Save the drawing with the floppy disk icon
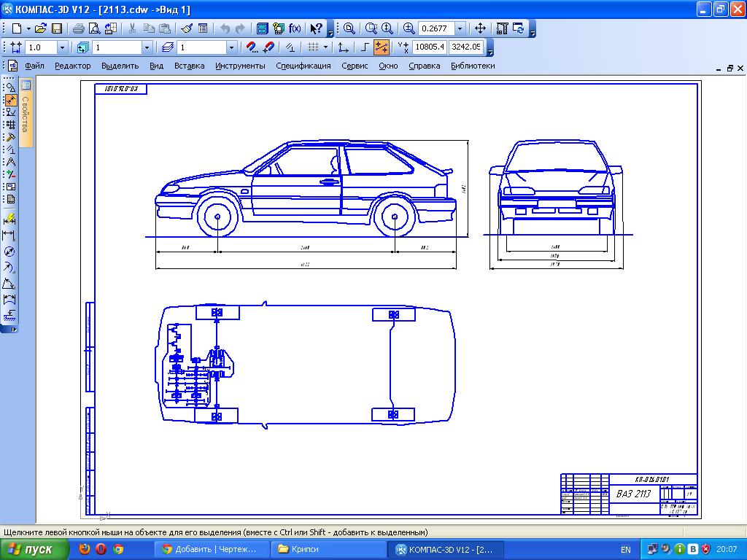747x560 pixels. pyautogui.click(x=57, y=28)
